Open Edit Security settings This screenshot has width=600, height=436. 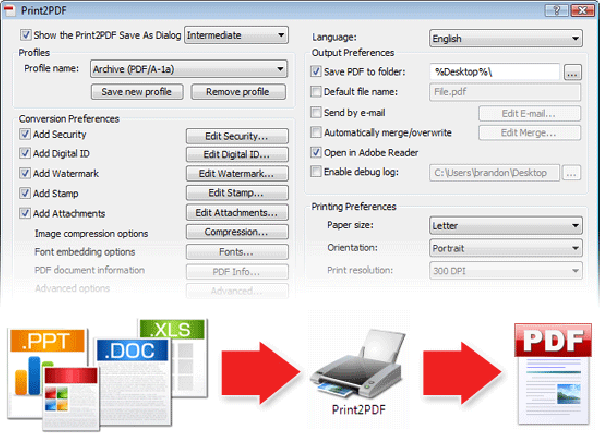(237, 136)
